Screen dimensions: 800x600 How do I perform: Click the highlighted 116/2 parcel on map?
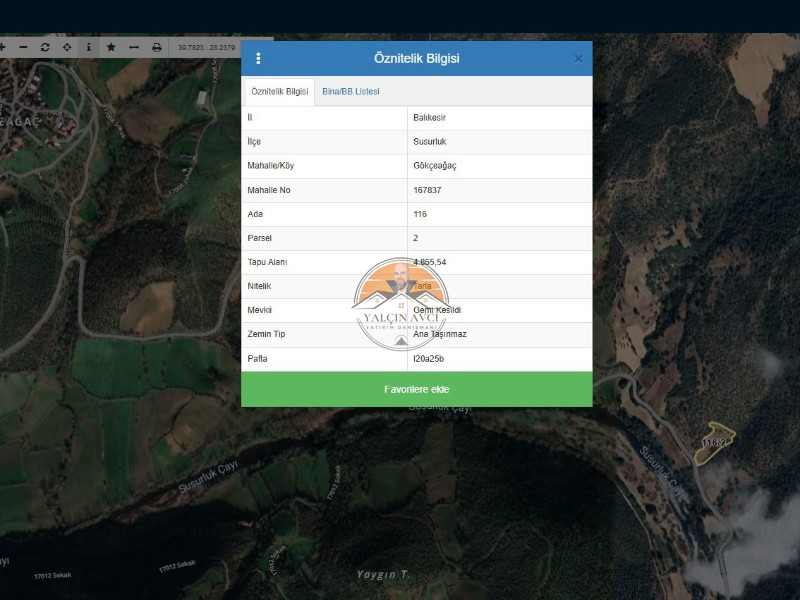(x=714, y=442)
